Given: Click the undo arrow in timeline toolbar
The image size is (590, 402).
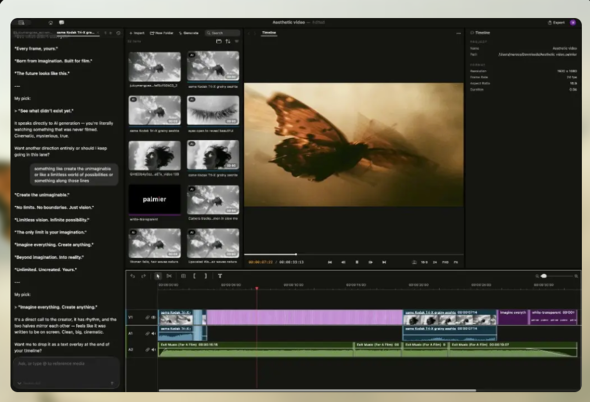Looking at the screenshot, I should (x=132, y=276).
